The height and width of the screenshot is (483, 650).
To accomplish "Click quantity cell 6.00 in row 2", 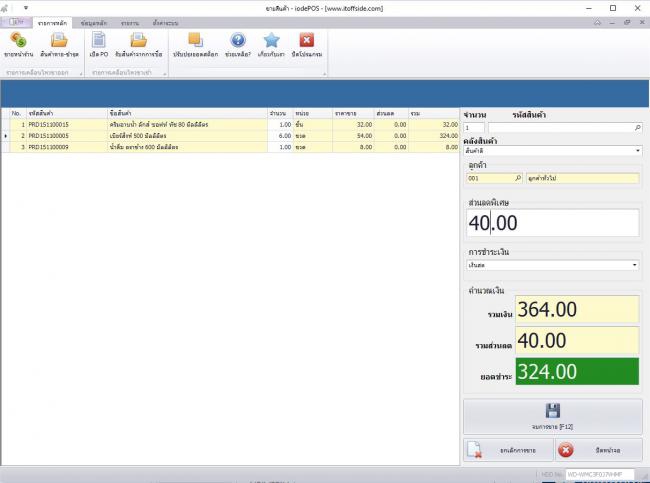I will (280, 136).
